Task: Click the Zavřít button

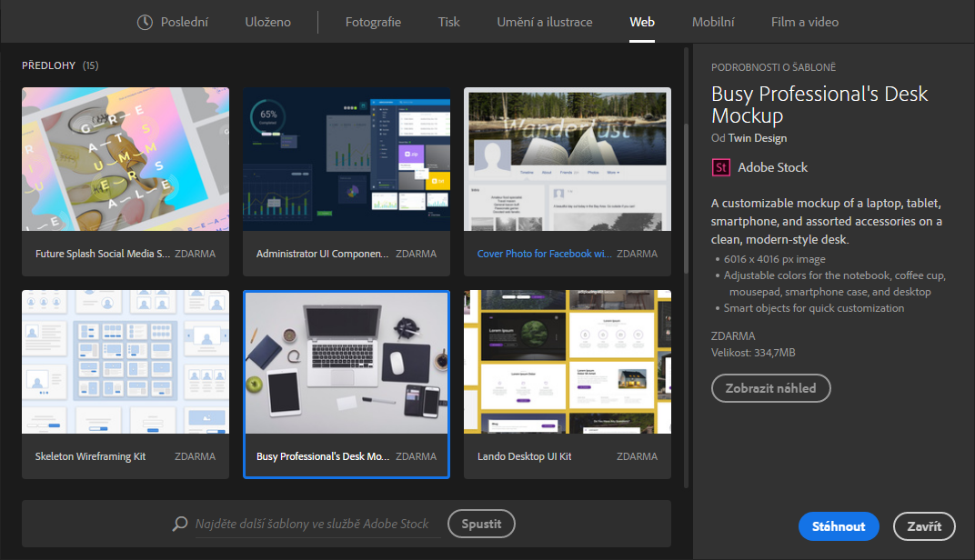Action: click(924, 526)
